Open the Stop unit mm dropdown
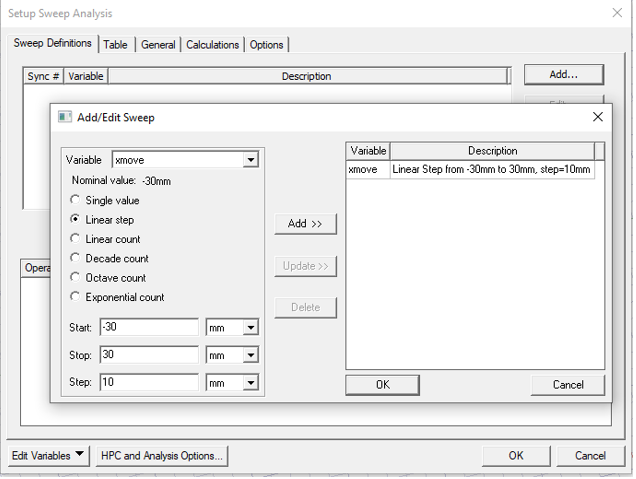This screenshot has width=636, height=479. [250, 355]
